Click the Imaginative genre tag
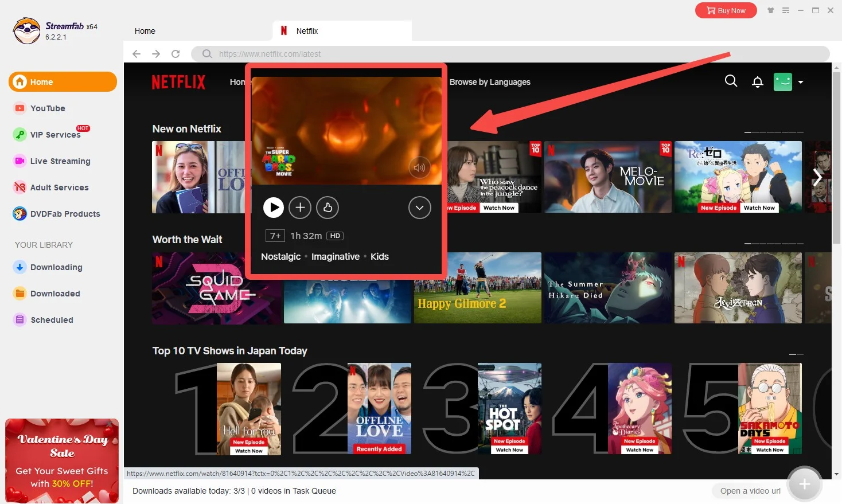This screenshot has width=842, height=504. (x=336, y=257)
